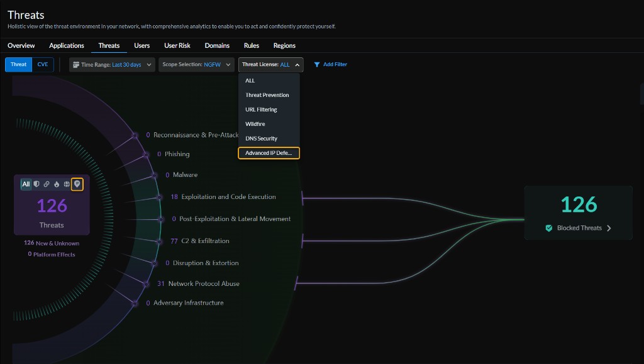Choose DNS Security in license list

[x=269, y=138]
